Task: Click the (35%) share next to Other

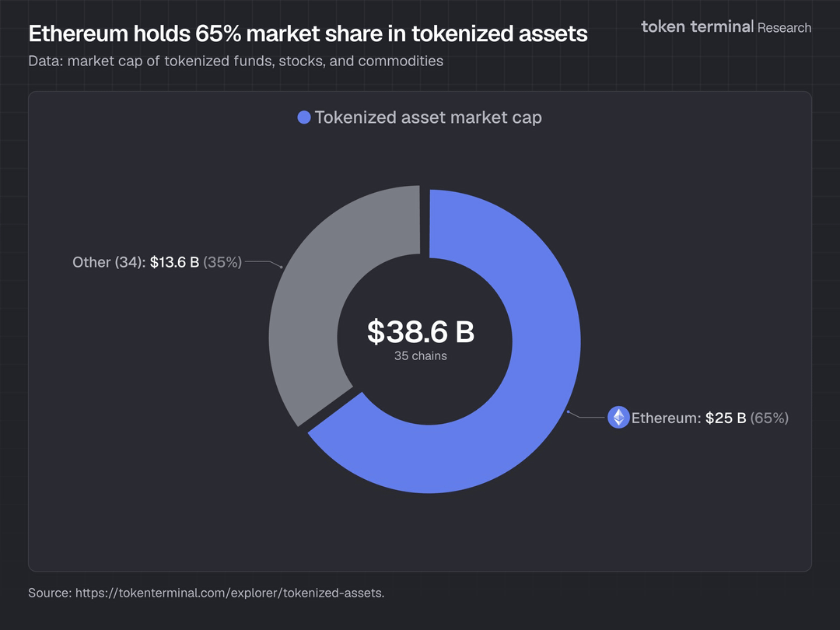Action: pos(222,262)
